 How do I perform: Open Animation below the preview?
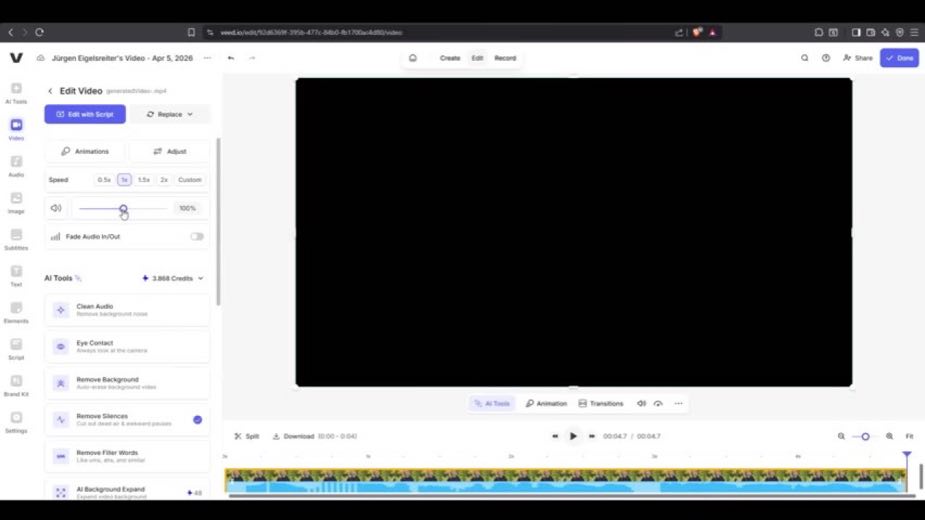click(x=546, y=404)
